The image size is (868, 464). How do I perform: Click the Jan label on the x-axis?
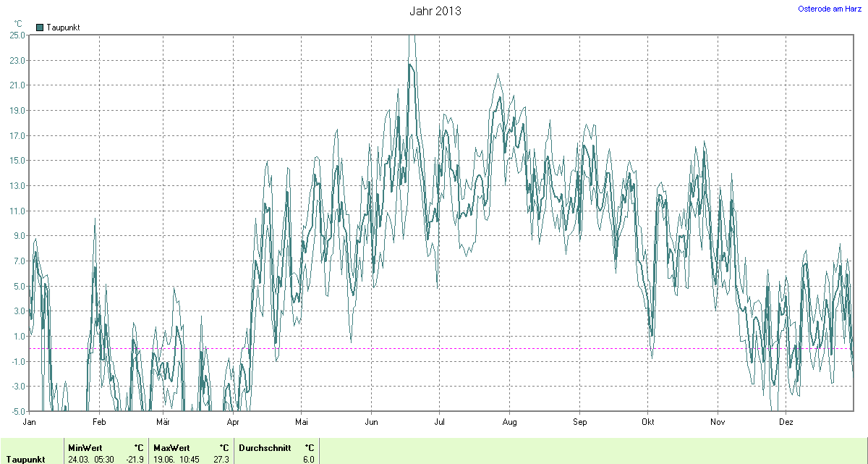(x=30, y=421)
